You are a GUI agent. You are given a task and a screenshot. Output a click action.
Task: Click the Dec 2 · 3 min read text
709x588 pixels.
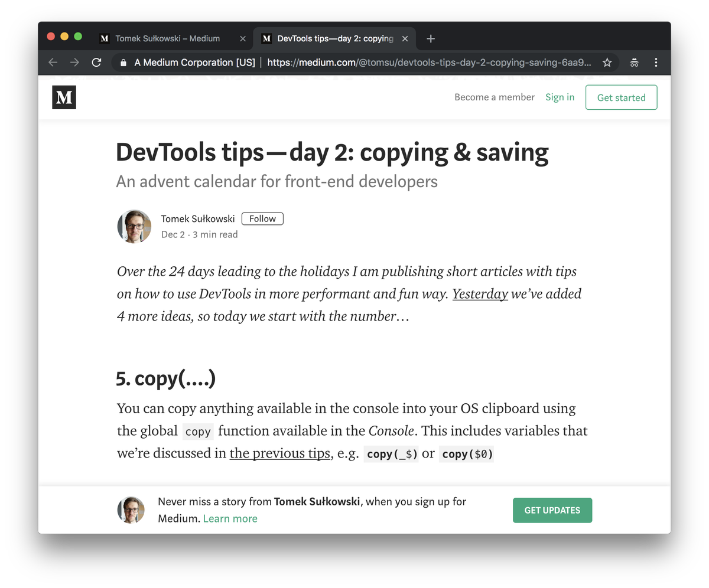[x=199, y=234]
